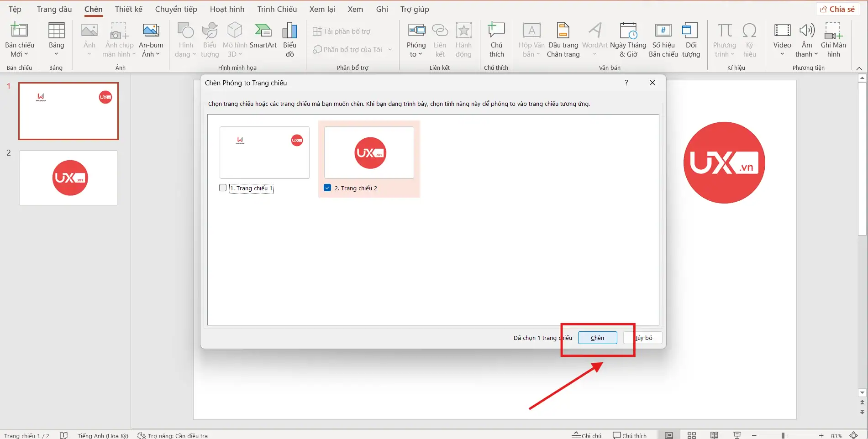Screen dimensions: 868x439
Task: Open Đầu trang Chân trang settings
Action: tap(563, 39)
